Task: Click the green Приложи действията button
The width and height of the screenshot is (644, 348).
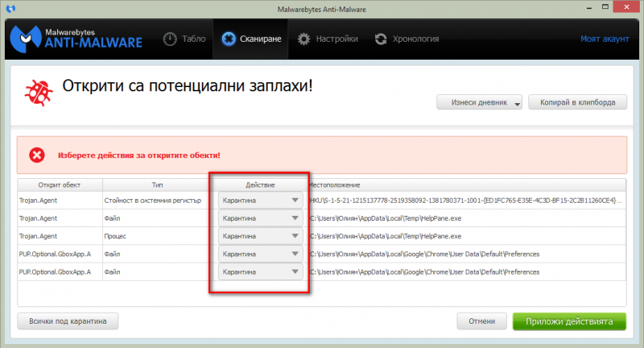Action: click(569, 321)
